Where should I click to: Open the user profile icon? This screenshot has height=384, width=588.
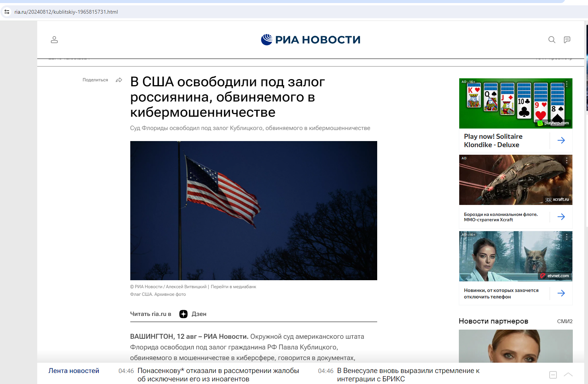click(54, 40)
